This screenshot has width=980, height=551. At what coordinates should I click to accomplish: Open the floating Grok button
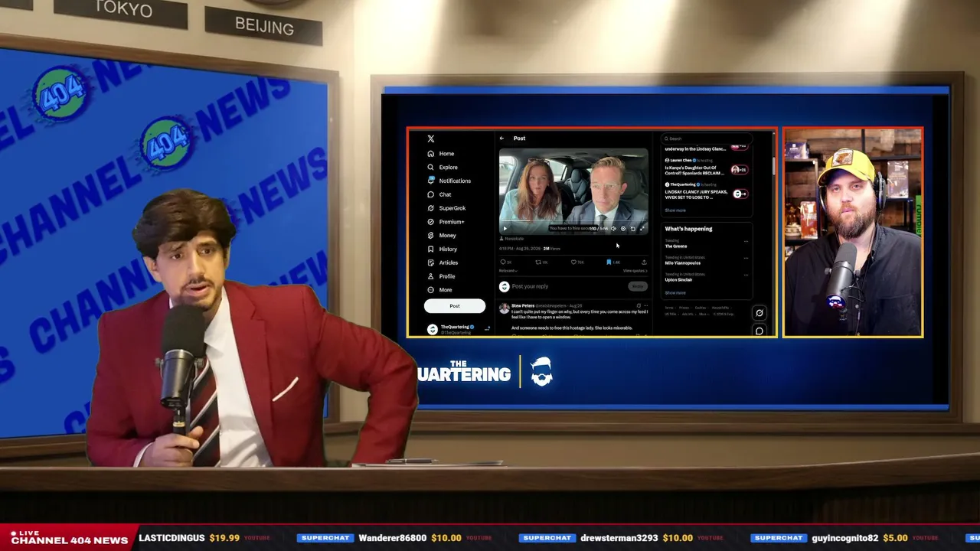coord(759,313)
